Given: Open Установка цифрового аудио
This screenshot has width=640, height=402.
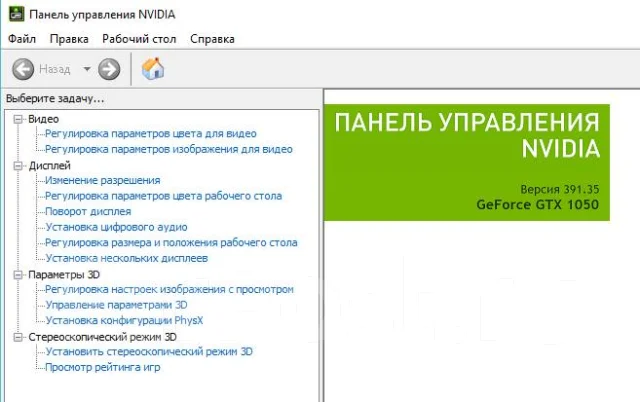Looking at the screenshot, I should point(116,227).
